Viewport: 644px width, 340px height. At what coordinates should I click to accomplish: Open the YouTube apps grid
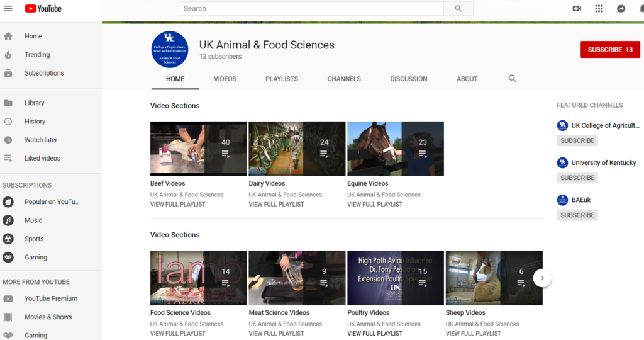(x=599, y=9)
